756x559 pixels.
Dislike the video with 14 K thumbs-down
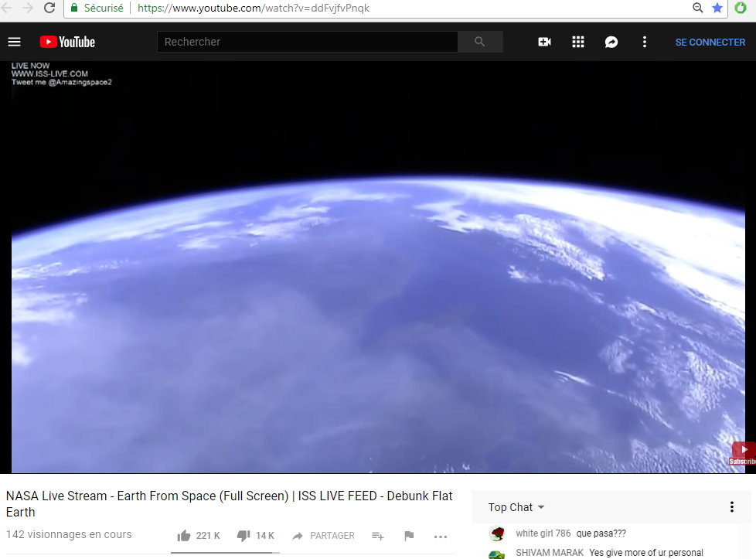256,535
